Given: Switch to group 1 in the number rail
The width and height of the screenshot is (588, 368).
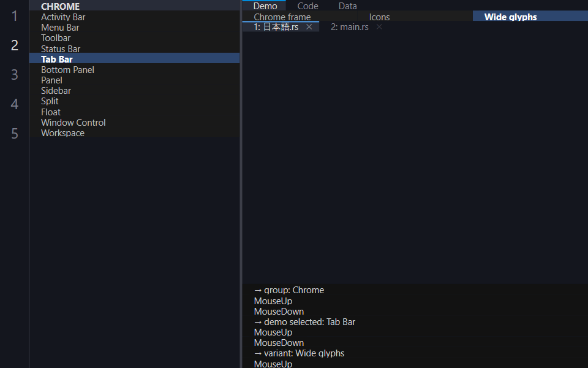Looking at the screenshot, I should coord(15,16).
